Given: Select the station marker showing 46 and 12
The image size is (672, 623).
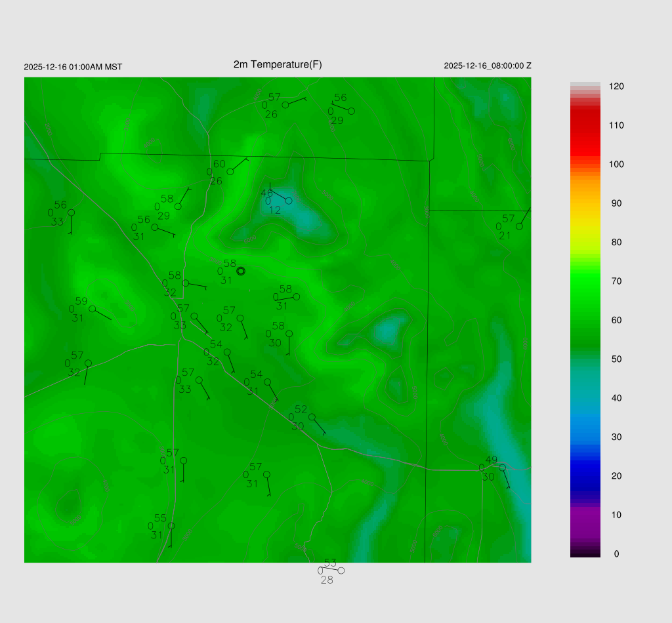Looking at the screenshot, I should (289, 201).
